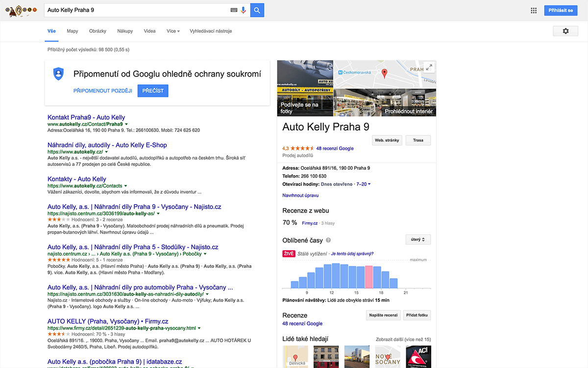The height and width of the screenshot is (368, 588).
Task: Click the help icon beside Oblíbené časy
Action: tap(328, 240)
